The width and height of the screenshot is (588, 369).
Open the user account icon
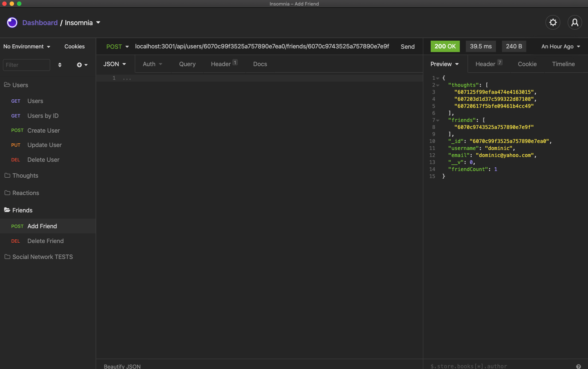tap(575, 23)
